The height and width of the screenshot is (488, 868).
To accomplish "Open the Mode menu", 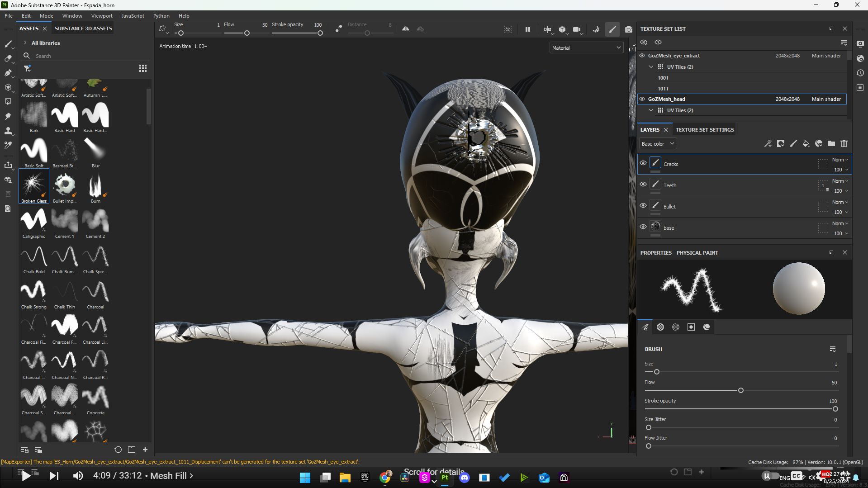I will [x=47, y=16].
